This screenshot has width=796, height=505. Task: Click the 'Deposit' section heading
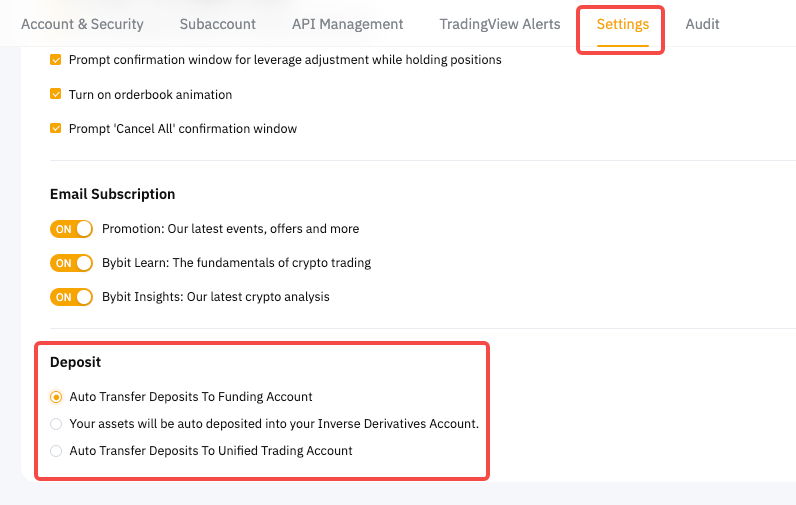coord(75,362)
